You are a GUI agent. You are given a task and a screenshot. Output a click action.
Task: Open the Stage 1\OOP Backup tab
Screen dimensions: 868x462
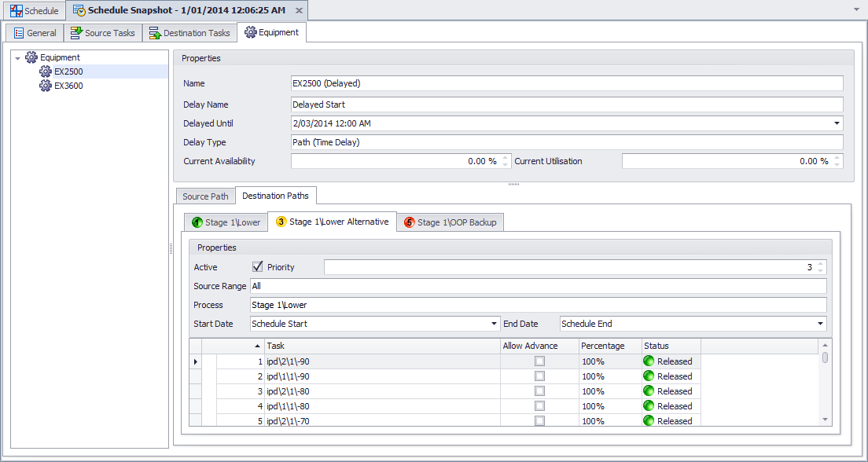(451, 222)
